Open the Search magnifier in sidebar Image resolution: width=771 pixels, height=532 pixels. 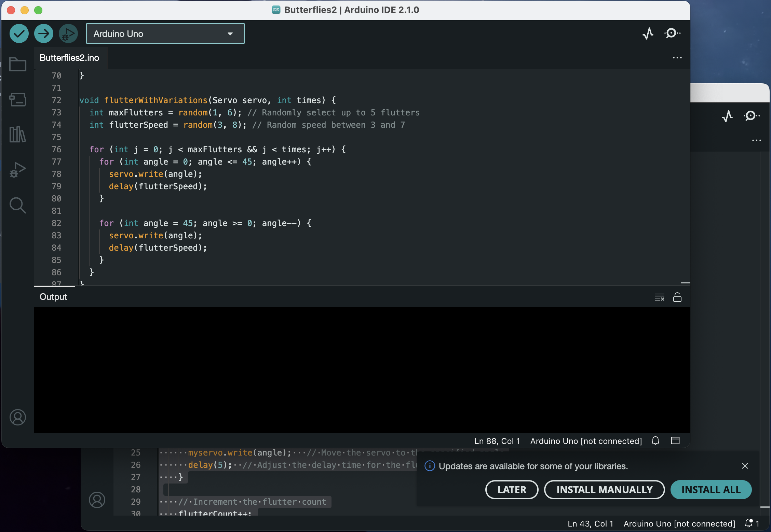(18, 205)
